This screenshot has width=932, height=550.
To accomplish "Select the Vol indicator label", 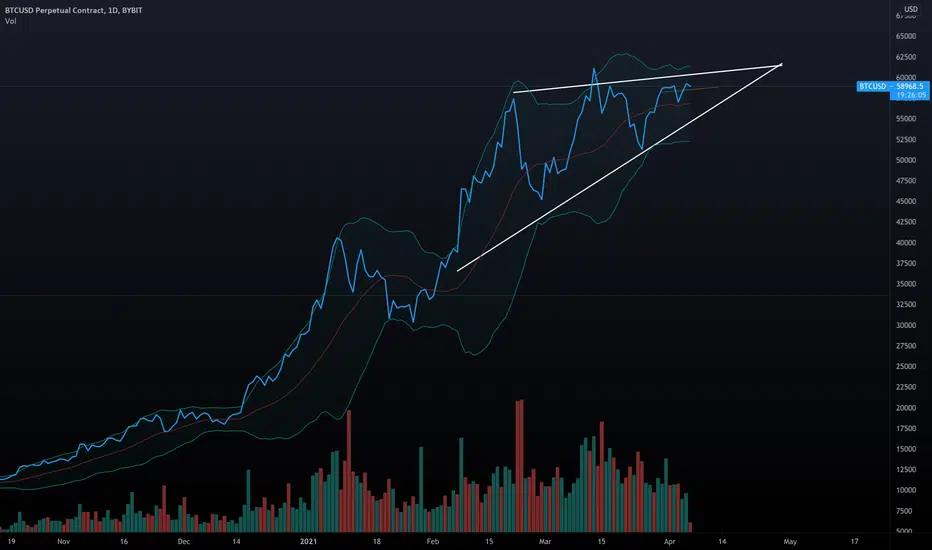I will (11, 21).
